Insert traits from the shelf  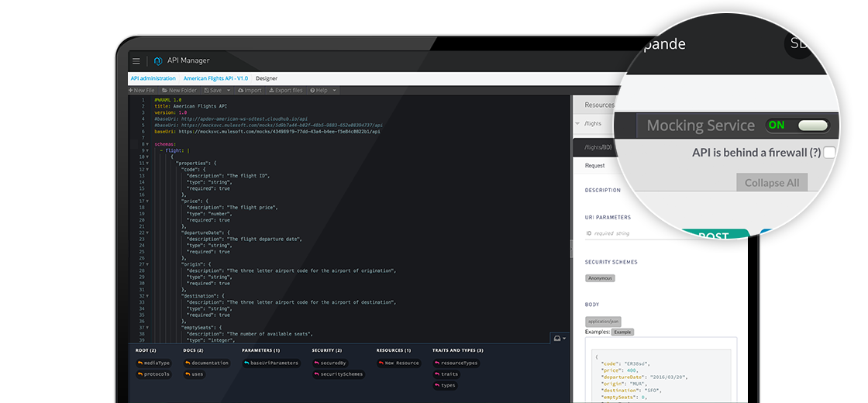pos(446,374)
